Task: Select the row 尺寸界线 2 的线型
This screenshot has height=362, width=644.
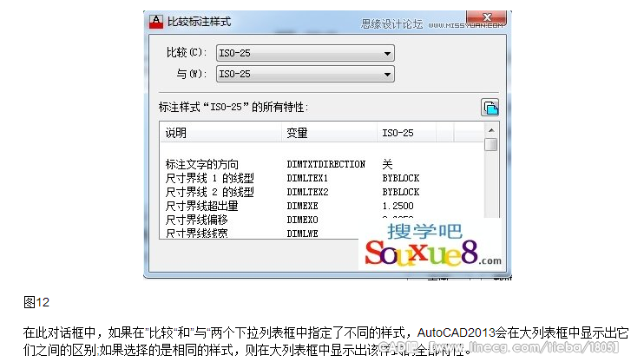Action: (x=322, y=192)
